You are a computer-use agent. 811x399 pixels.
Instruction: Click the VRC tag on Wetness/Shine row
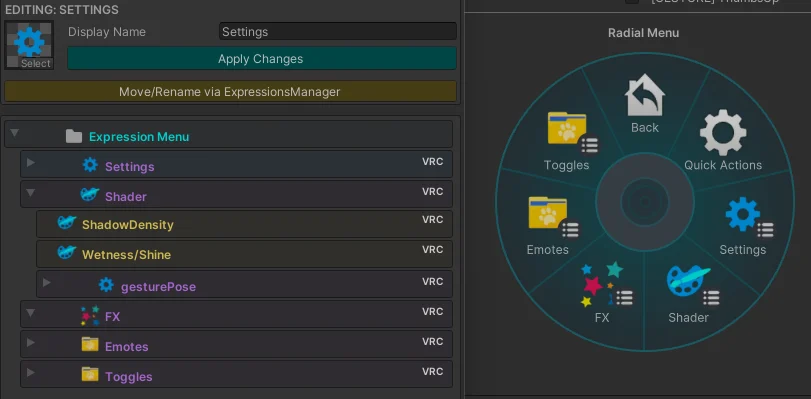[x=432, y=249]
